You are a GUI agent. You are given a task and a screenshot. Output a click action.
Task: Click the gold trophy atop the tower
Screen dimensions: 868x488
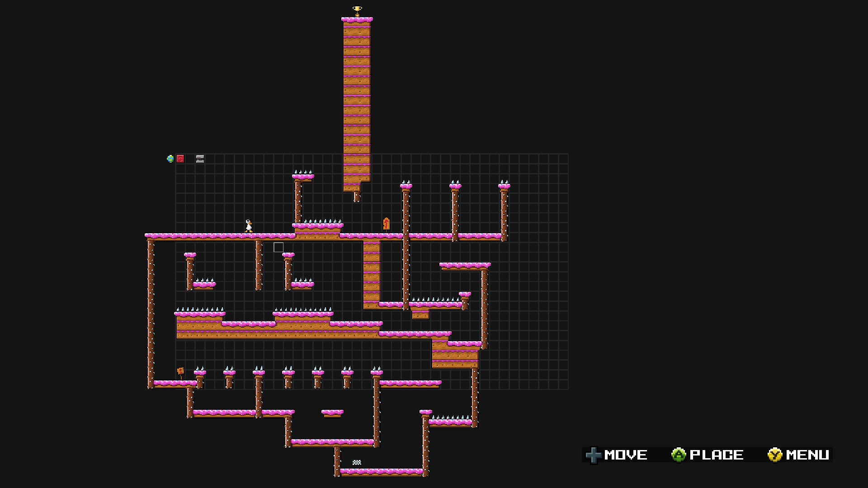[357, 11]
